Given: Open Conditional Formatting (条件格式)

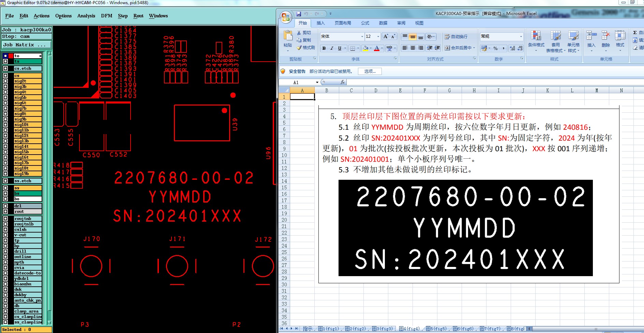Looking at the screenshot, I should coord(536,41).
